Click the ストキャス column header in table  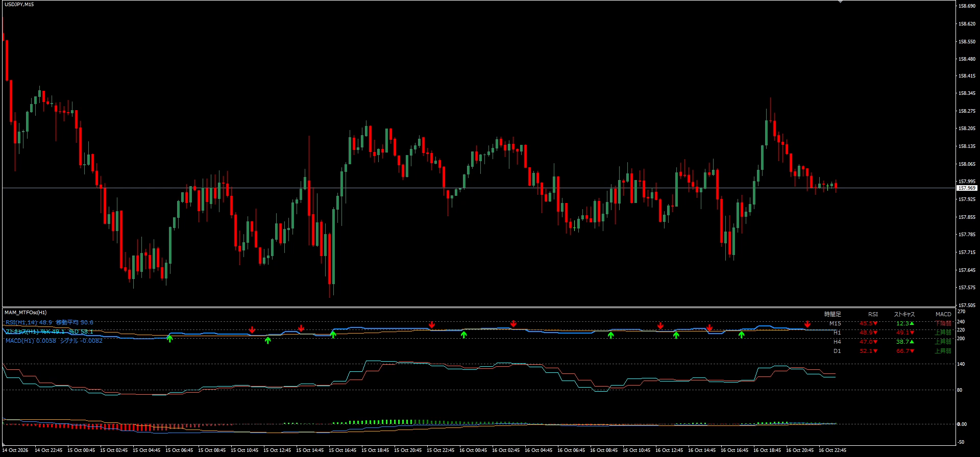click(904, 314)
